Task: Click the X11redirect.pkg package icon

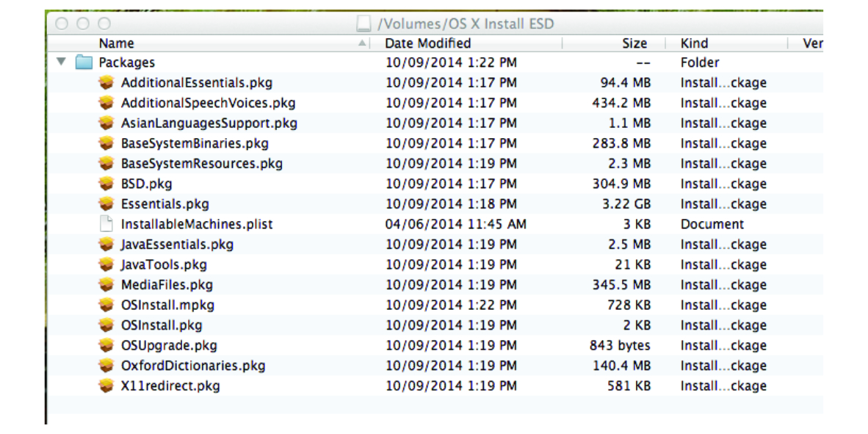Action: tap(106, 386)
